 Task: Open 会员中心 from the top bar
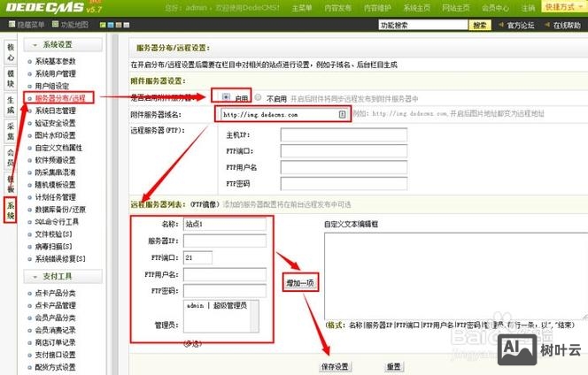pyautogui.click(x=495, y=8)
